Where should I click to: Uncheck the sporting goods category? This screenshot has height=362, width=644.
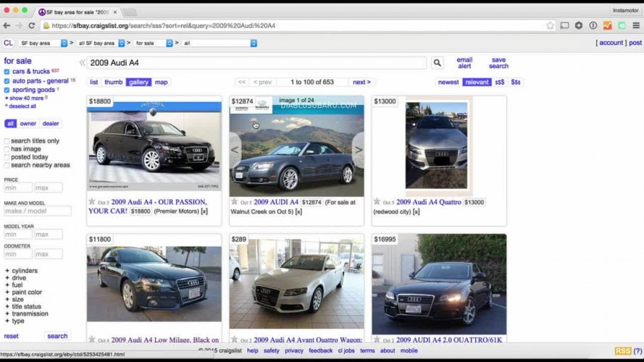tap(7, 90)
